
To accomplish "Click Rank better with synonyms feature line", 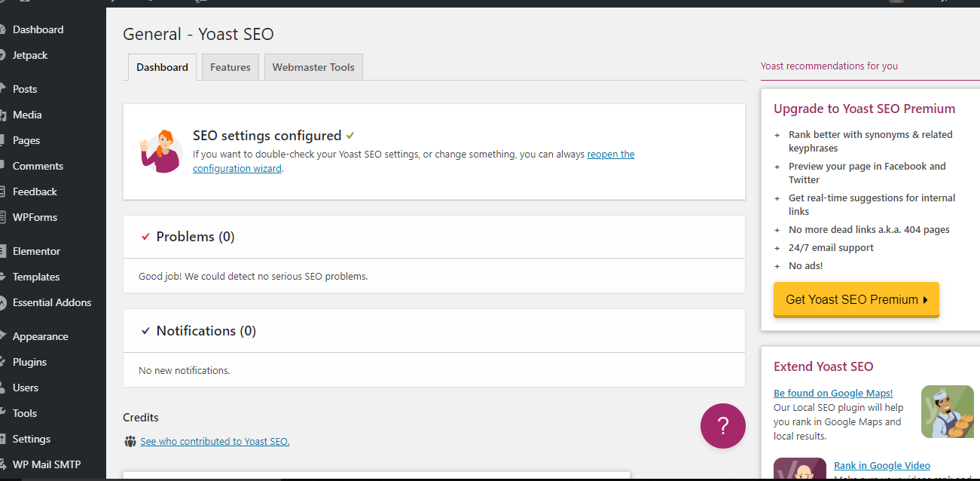I will [x=871, y=141].
